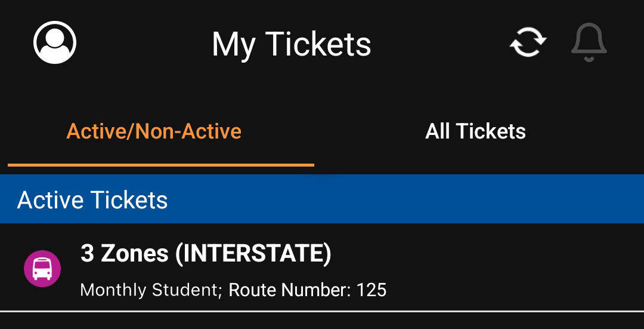Click the orange underline tab indicator
The image size is (644, 329).
161,165
